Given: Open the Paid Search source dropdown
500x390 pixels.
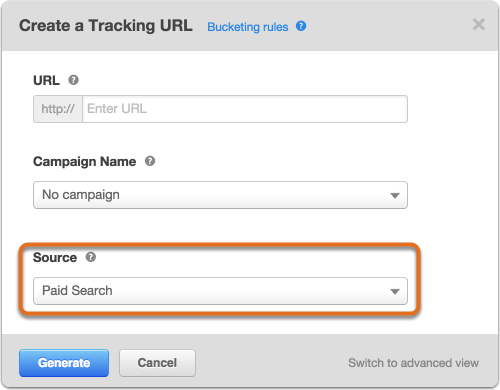Looking at the screenshot, I should [220, 291].
